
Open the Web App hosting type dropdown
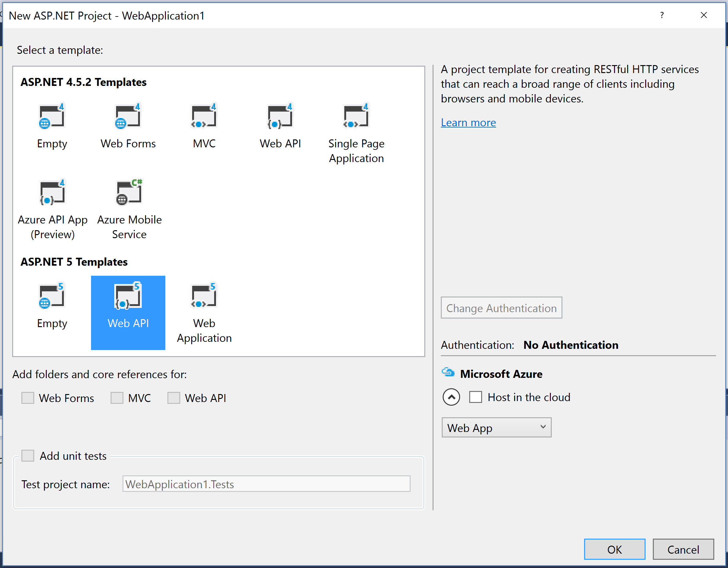(496, 427)
